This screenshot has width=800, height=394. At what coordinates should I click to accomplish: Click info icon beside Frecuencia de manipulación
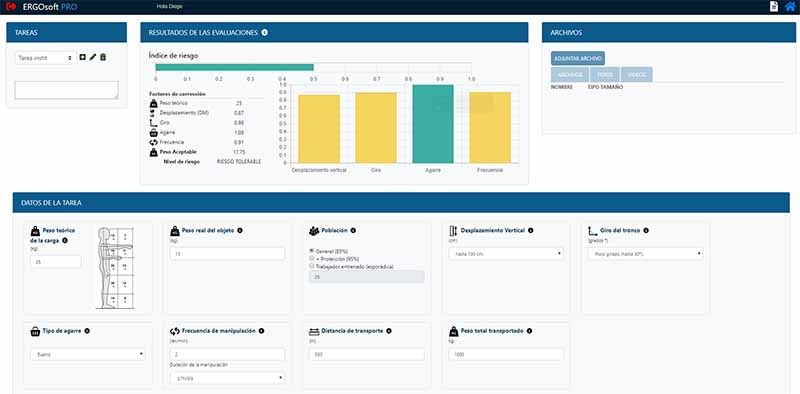click(x=261, y=331)
